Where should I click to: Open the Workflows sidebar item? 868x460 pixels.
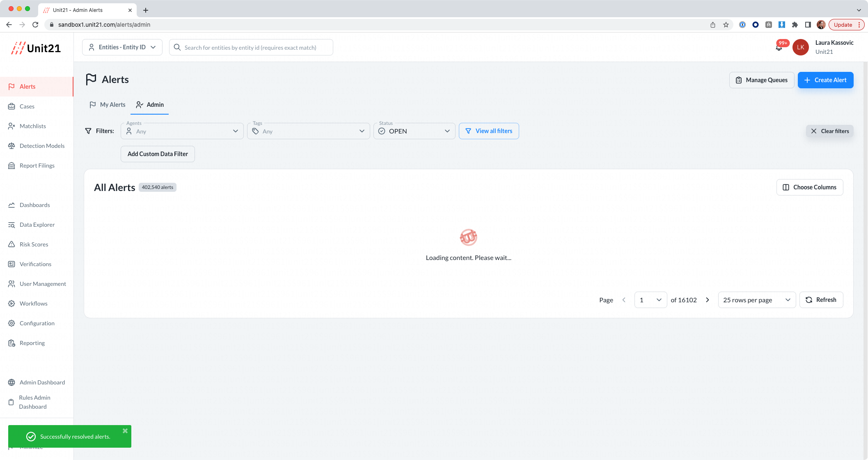(33, 304)
